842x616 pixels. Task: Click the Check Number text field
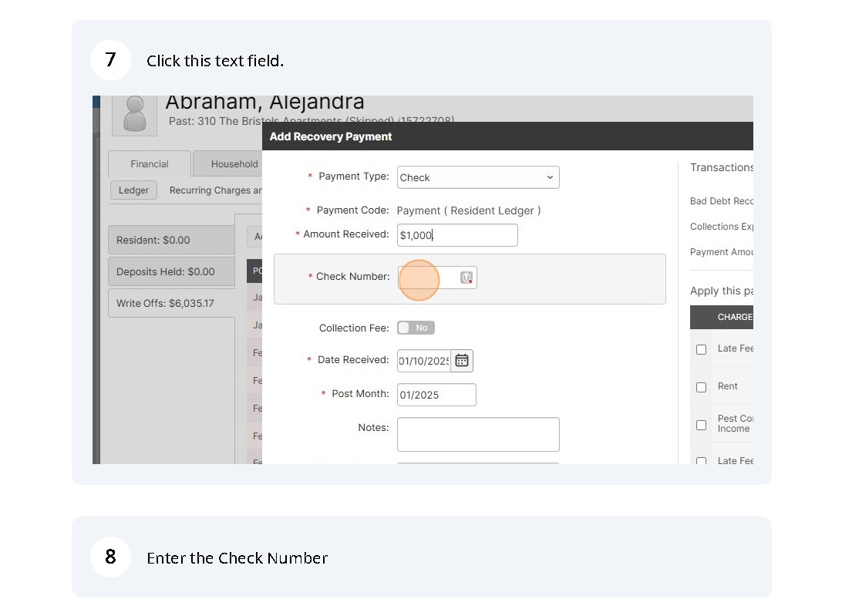(x=437, y=278)
